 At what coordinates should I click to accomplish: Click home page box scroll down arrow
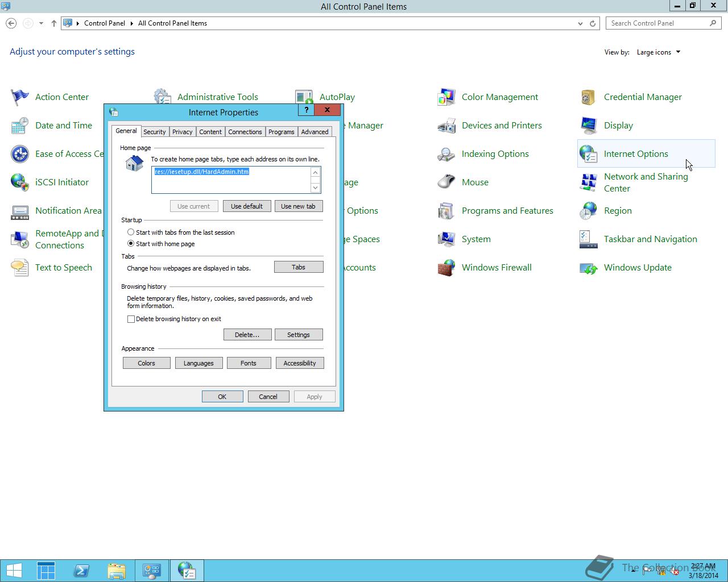(x=316, y=188)
